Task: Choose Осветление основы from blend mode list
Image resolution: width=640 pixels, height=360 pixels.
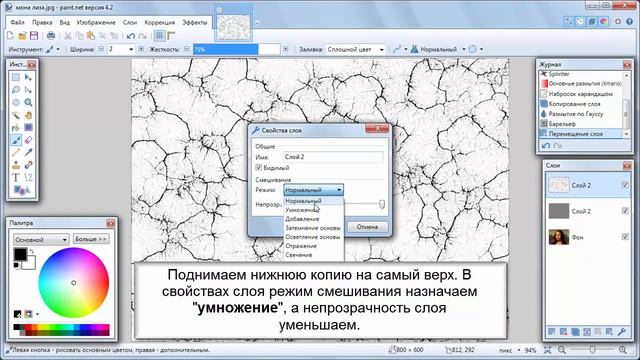Action: 313,237
